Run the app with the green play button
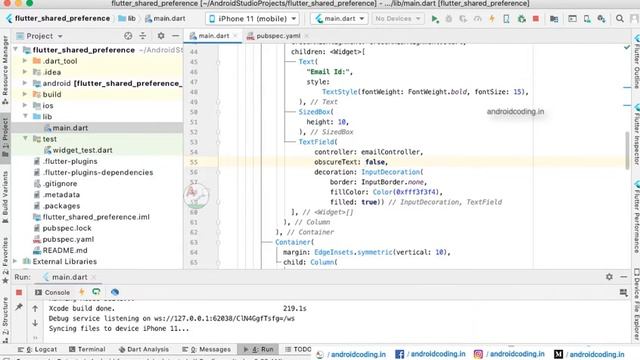Screen dimensions: 640x360 pyautogui.click(x=435, y=19)
